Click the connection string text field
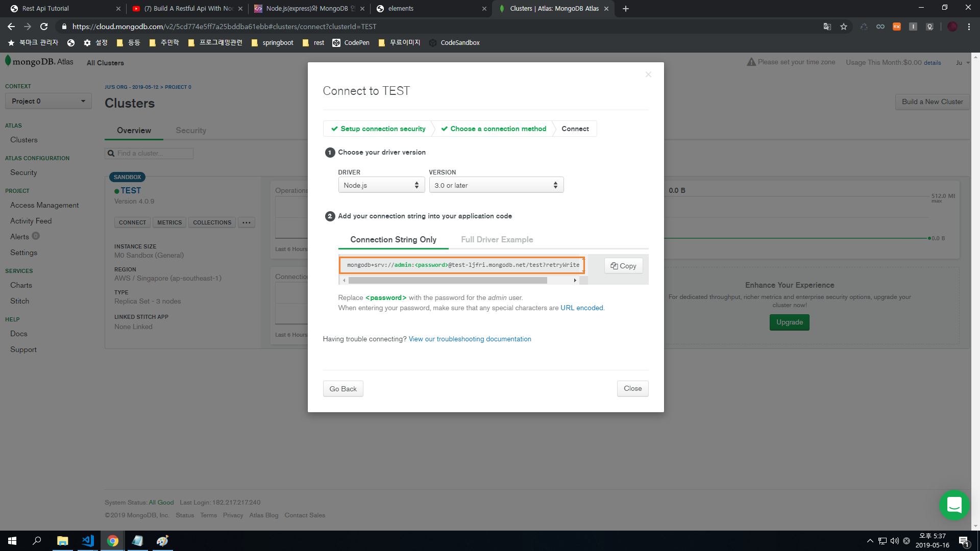The width and height of the screenshot is (980, 551). pyautogui.click(x=462, y=265)
